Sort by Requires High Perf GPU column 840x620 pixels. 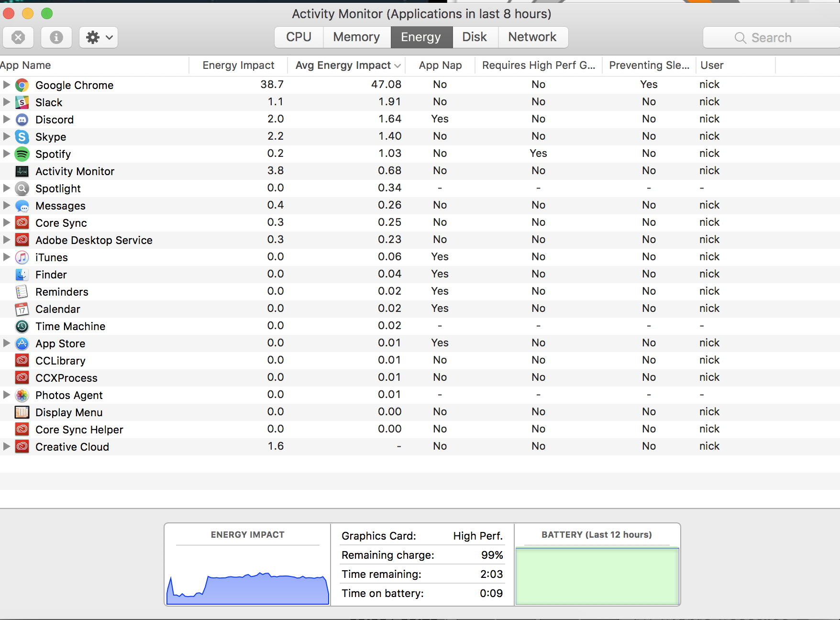point(539,65)
